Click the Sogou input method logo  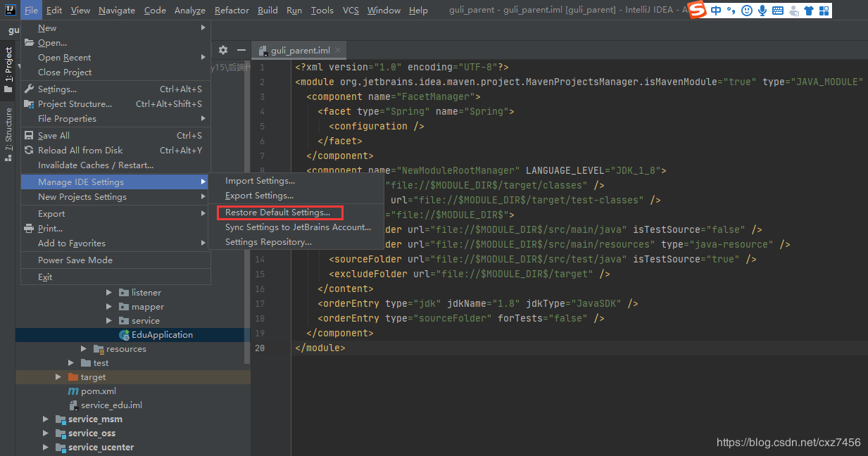coord(697,10)
